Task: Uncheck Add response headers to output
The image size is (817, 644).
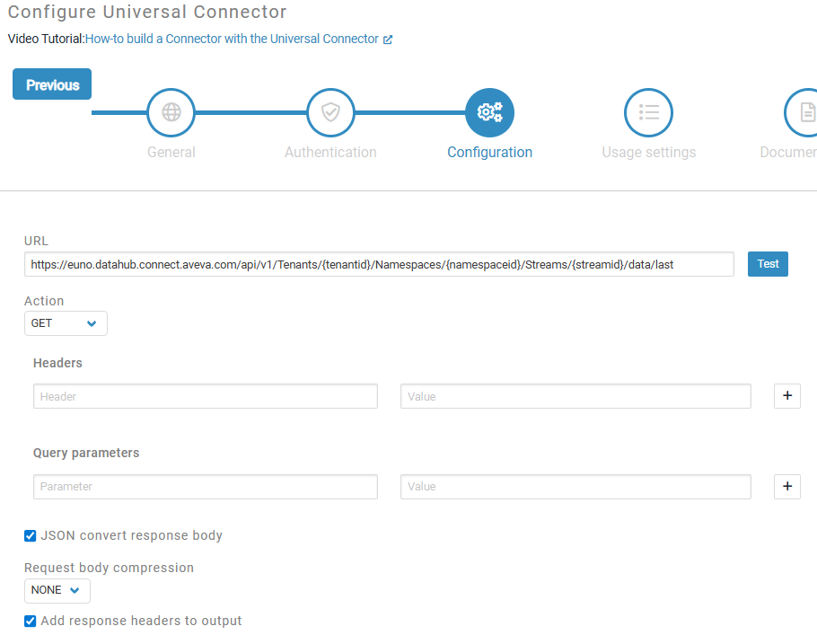Action: (x=31, y=622)
